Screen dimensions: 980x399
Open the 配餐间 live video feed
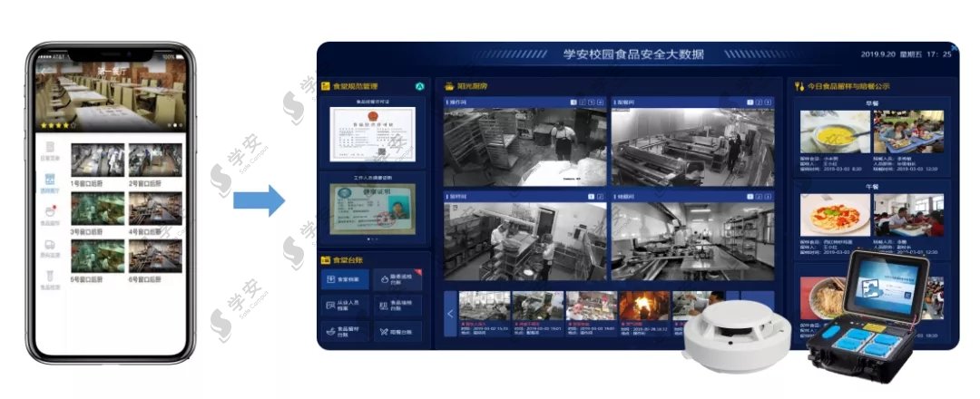692,148
